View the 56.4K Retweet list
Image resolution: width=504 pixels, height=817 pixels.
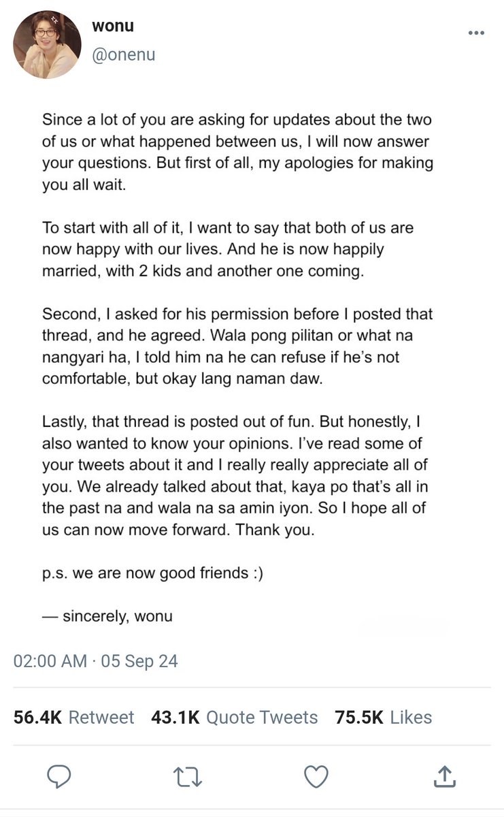pos(73,717)
